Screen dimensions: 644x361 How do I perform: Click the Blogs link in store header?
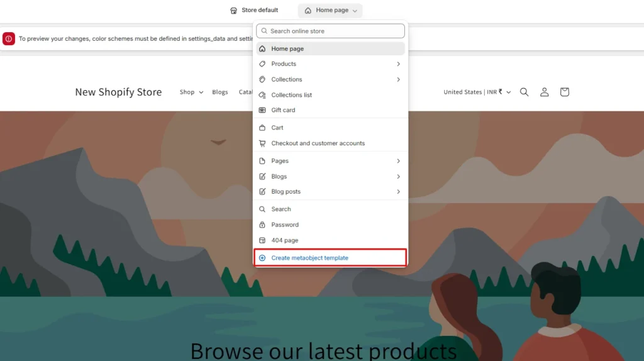click(220, 92)
